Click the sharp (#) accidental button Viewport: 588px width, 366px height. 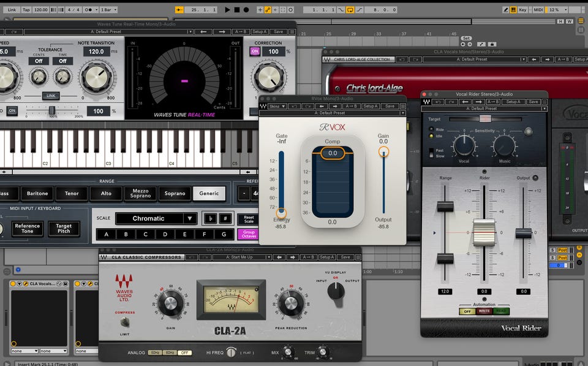point(225,218)
